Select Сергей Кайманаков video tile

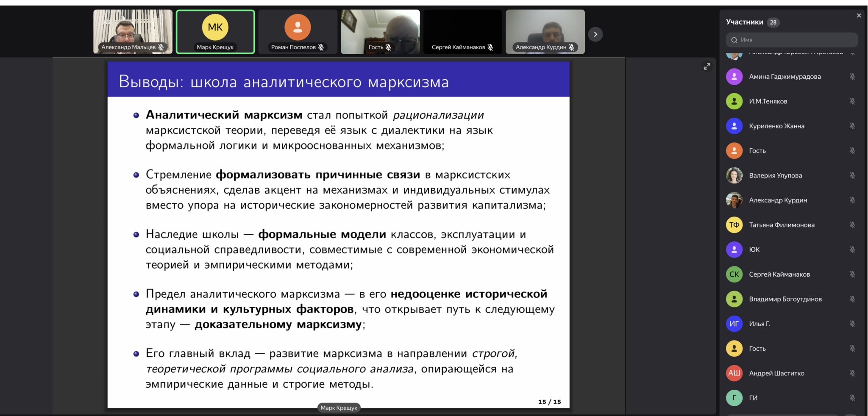(463, 32)
